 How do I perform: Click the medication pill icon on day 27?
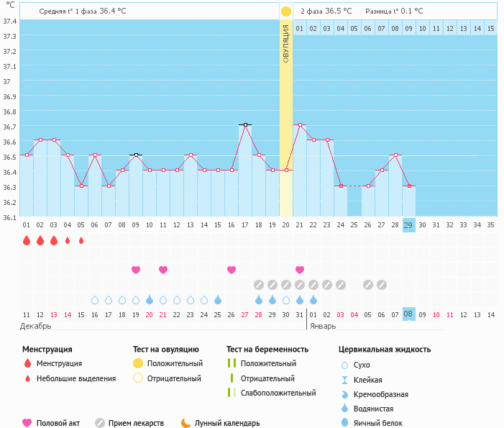click(382, 285)
